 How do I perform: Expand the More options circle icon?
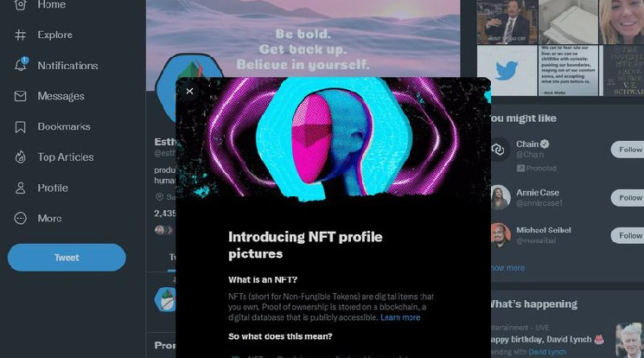pos(20,218)
